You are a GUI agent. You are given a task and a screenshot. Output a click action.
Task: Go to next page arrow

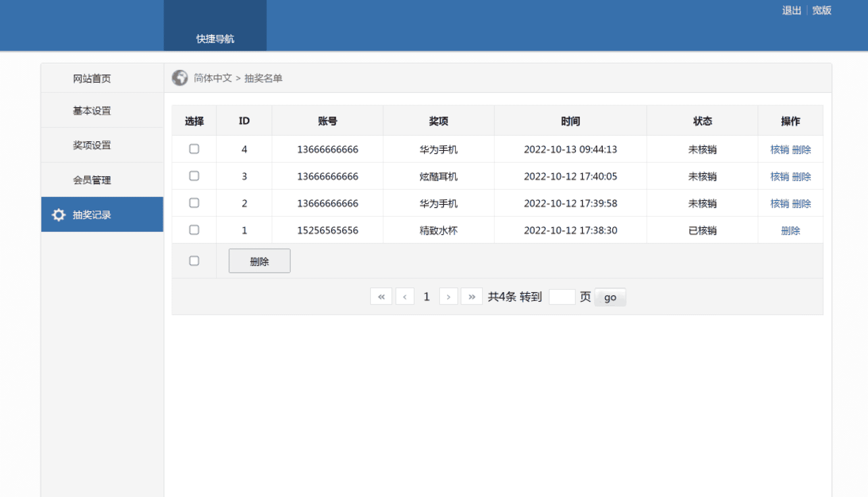(x=448, y=297)
